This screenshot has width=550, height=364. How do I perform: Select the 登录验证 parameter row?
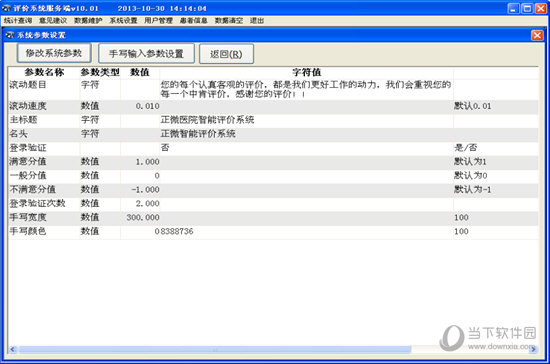[x=273, y=148]
